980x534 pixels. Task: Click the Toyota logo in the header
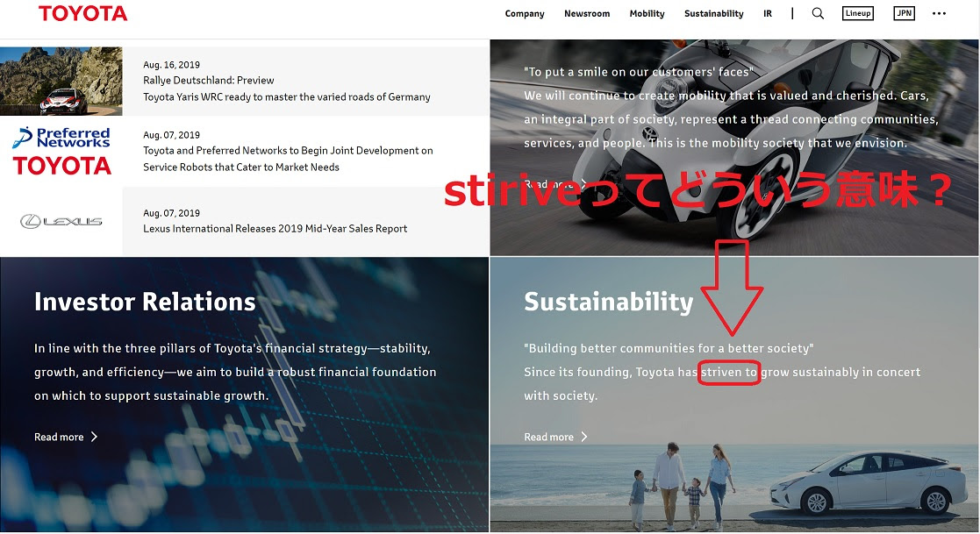click(x=82, y=13)
